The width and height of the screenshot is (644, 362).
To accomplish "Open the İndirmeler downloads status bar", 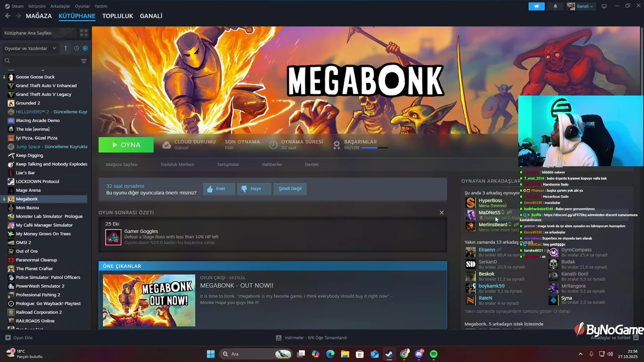I will point(312,338).
